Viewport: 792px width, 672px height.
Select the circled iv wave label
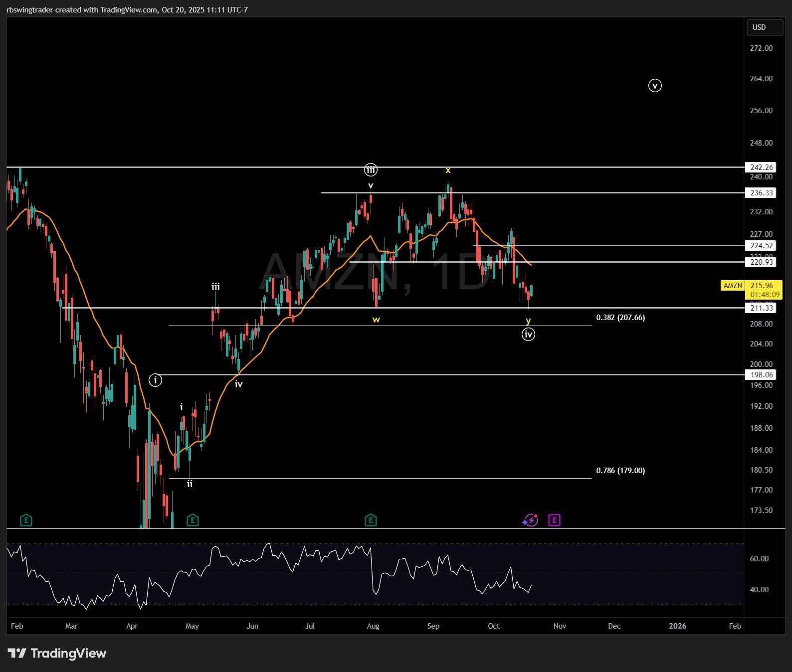(x=528, y=335)
